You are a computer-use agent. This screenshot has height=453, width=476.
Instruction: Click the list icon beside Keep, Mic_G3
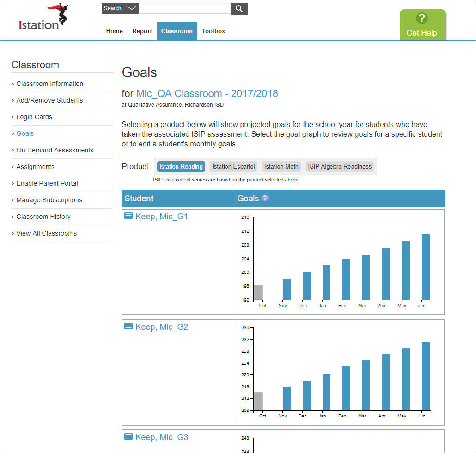click(129, 437)
